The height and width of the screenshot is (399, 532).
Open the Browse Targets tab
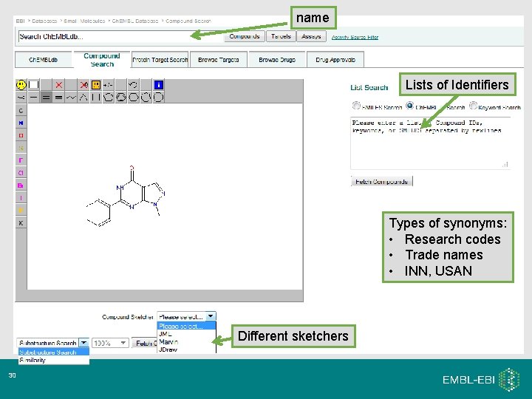tap(219, 60)
